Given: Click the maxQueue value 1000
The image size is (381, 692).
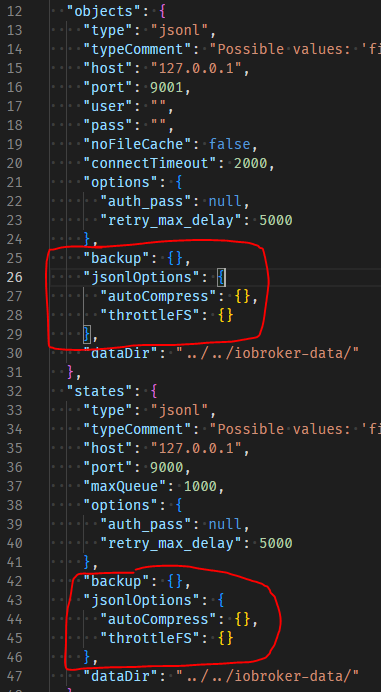Looking at the screenshot, I should [200, 486].
